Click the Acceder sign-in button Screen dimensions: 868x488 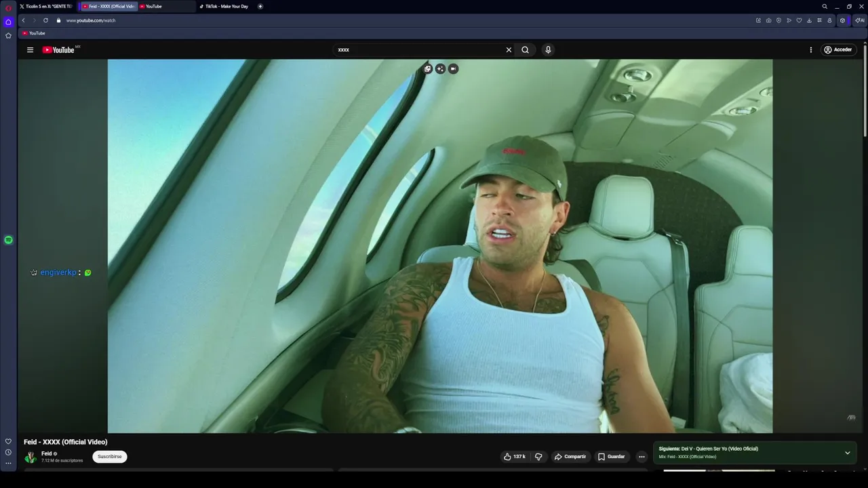tap(837, 49)
